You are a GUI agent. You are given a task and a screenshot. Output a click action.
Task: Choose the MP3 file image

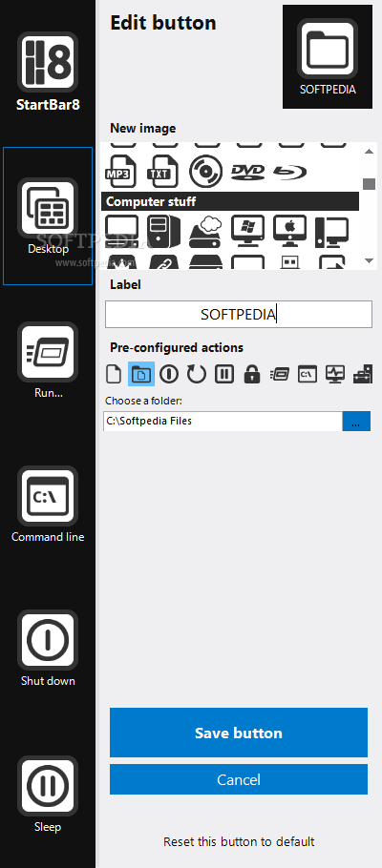121,172
